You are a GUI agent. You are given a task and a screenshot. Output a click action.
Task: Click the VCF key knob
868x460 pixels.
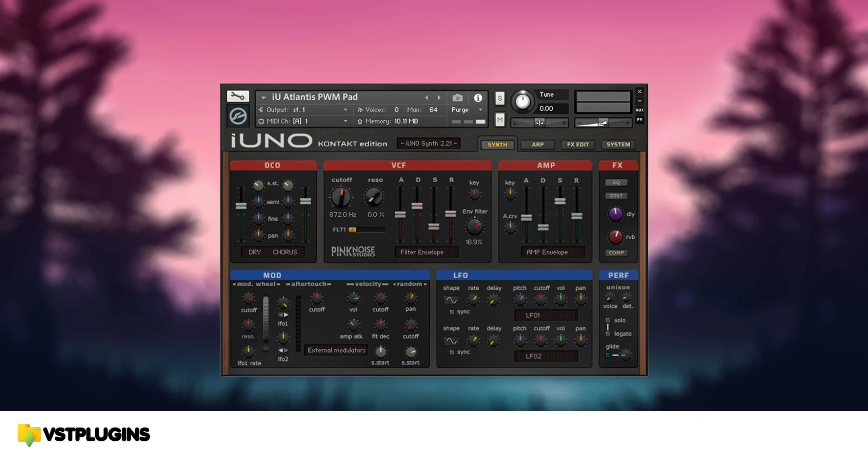pos(474,194)
